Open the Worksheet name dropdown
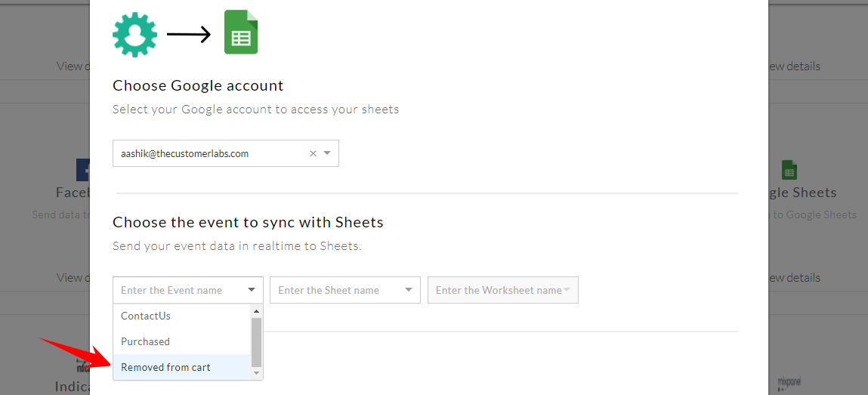868x395 pixels. pyautogui.click(x=502, y=290)
